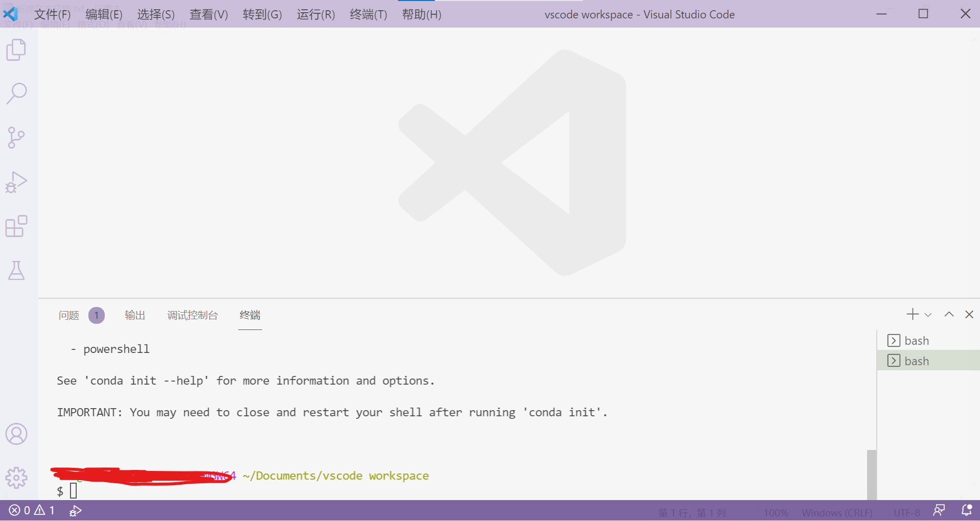Click the VS Code logo in title bar
Screen dimensions: 980x521
coord(10,14)
